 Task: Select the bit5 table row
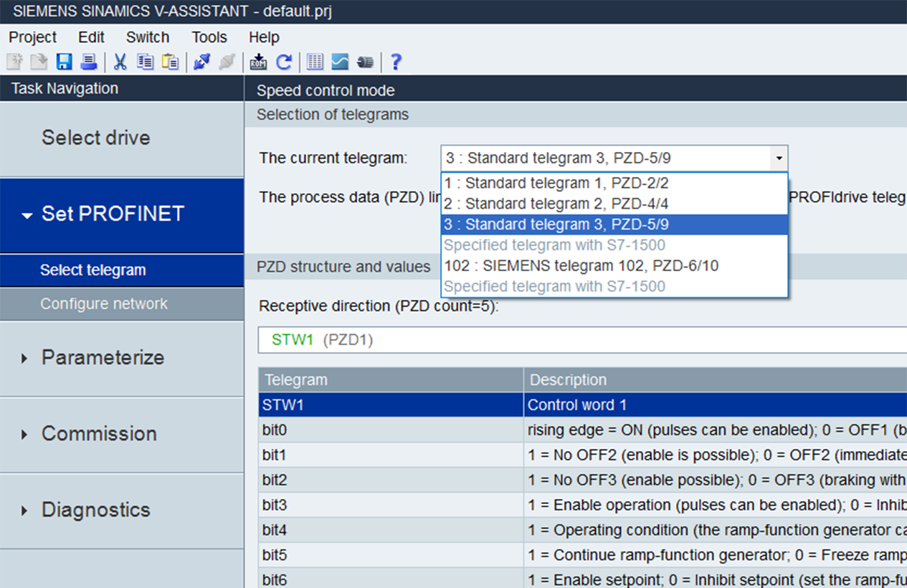(583, 556)
